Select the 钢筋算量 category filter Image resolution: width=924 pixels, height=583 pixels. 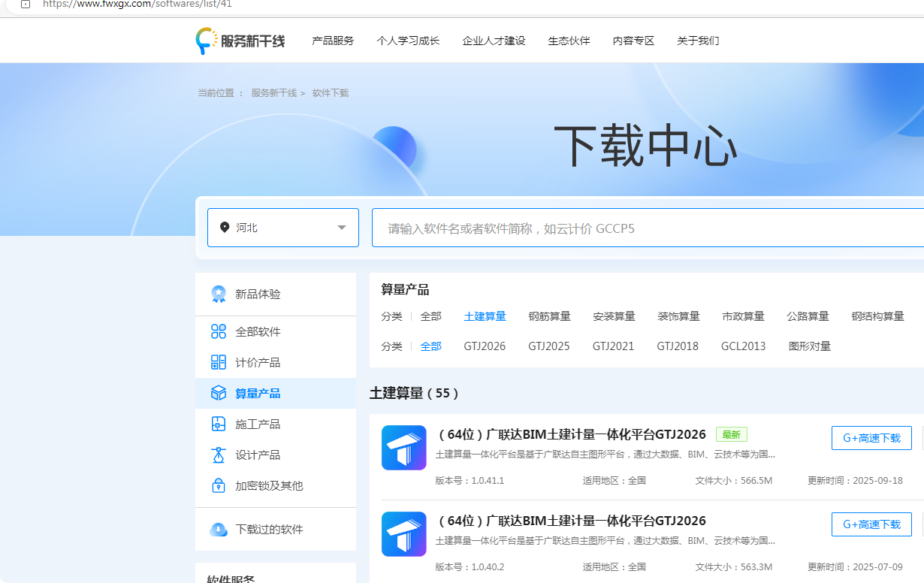[x=549, y=316]
